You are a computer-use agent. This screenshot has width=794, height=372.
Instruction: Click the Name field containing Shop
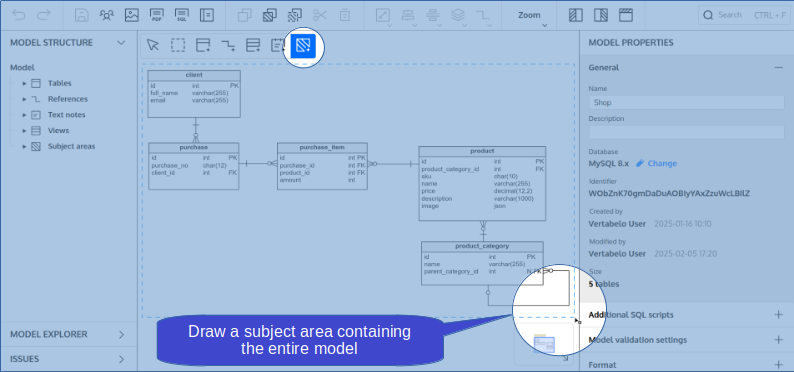click(x=686, y=102)
